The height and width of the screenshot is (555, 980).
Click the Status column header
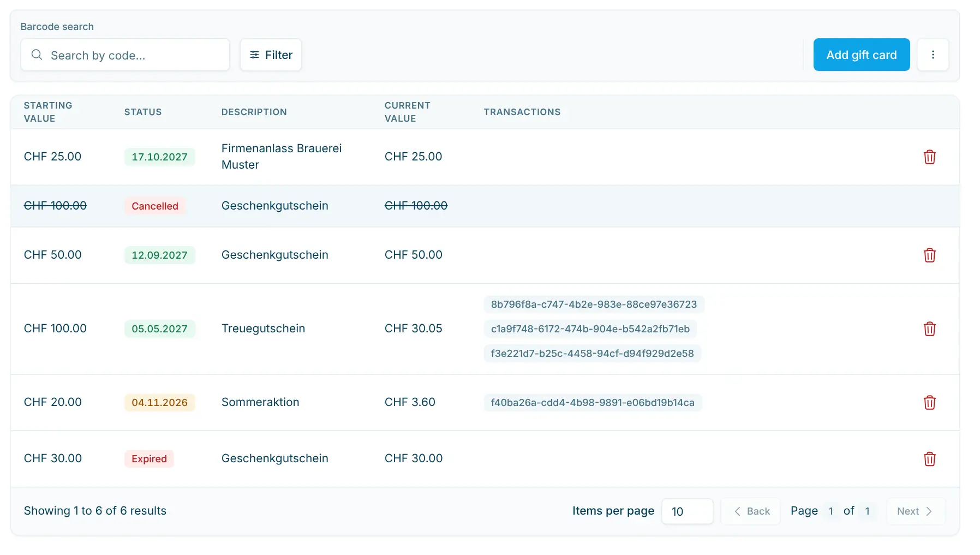tap(143, 112)
